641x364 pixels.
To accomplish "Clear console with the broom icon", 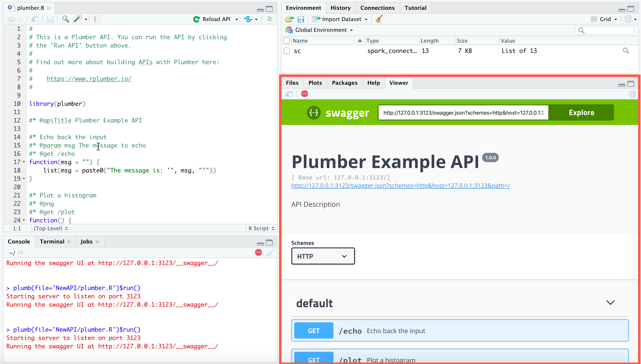I will 270,253.
